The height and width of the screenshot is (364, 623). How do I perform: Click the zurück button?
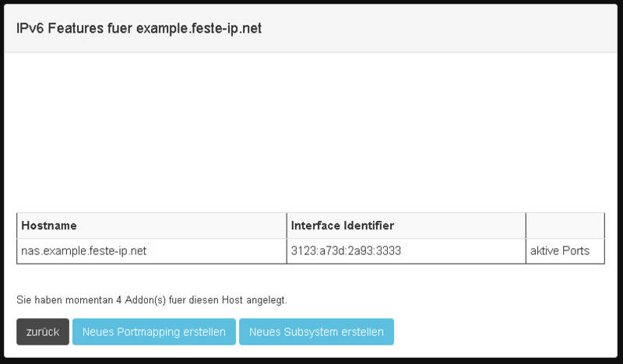pos(43,331)
